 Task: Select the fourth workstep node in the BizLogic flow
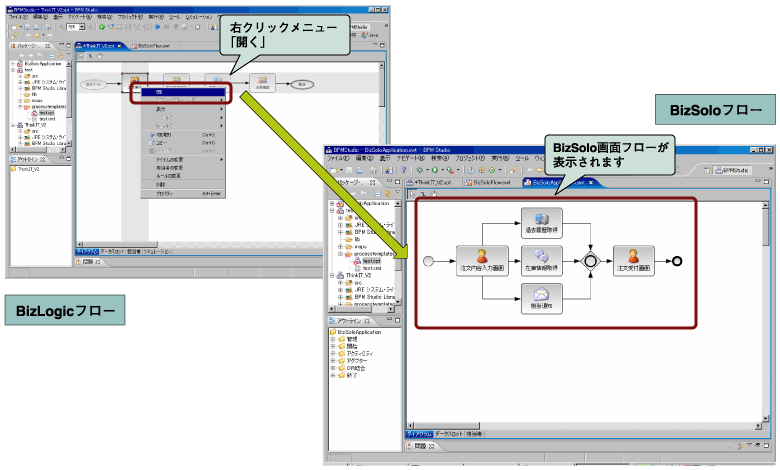(262, 83)
